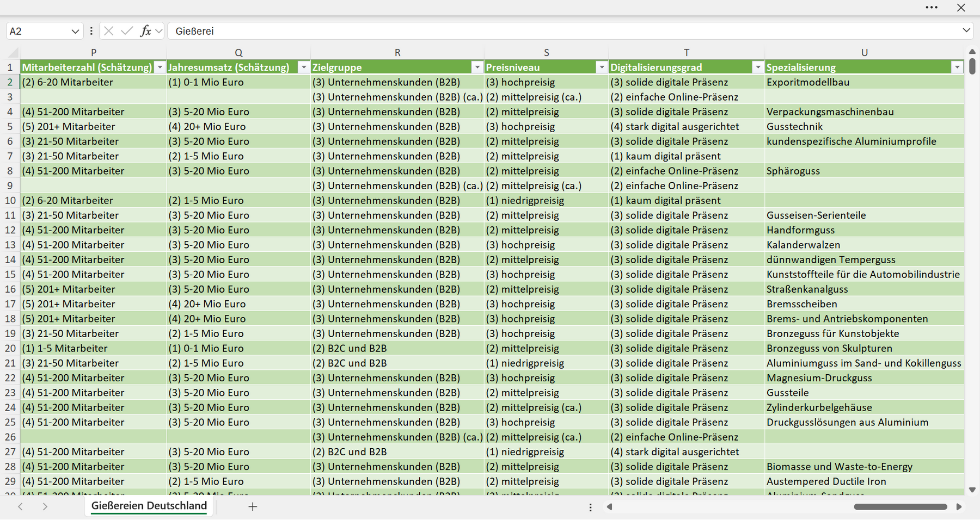Select all cells via corner triangle

click(13, 53)
